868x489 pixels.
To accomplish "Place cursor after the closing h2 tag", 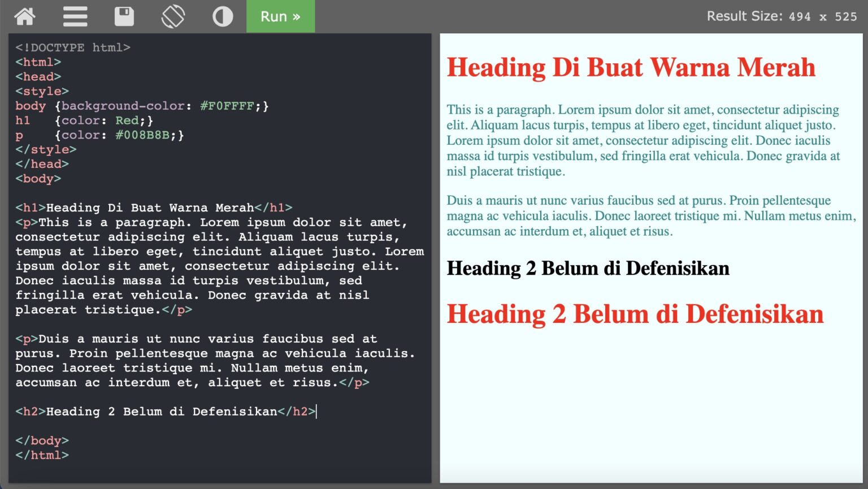I will tap(316, 412).
